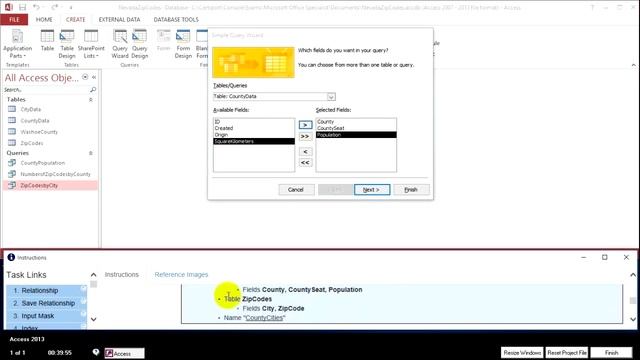Select Origin in Available Fields list
Image resolution: width=640 pixels, height=360 pixels.
254,135
